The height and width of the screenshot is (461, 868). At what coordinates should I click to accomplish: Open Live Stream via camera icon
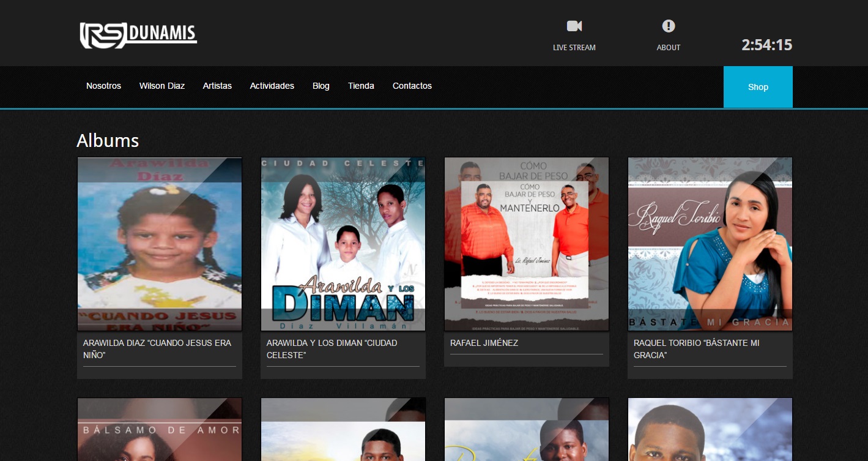(x=574, y=26)
